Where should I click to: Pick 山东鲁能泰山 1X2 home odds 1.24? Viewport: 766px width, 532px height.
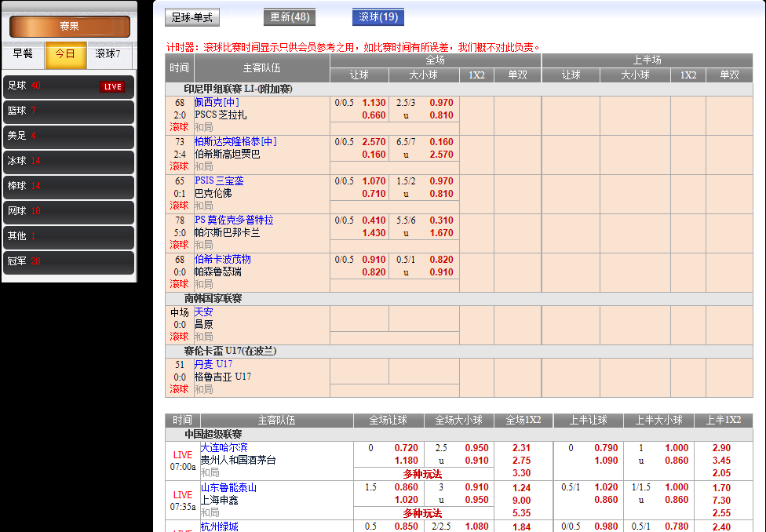pos(522,487)
